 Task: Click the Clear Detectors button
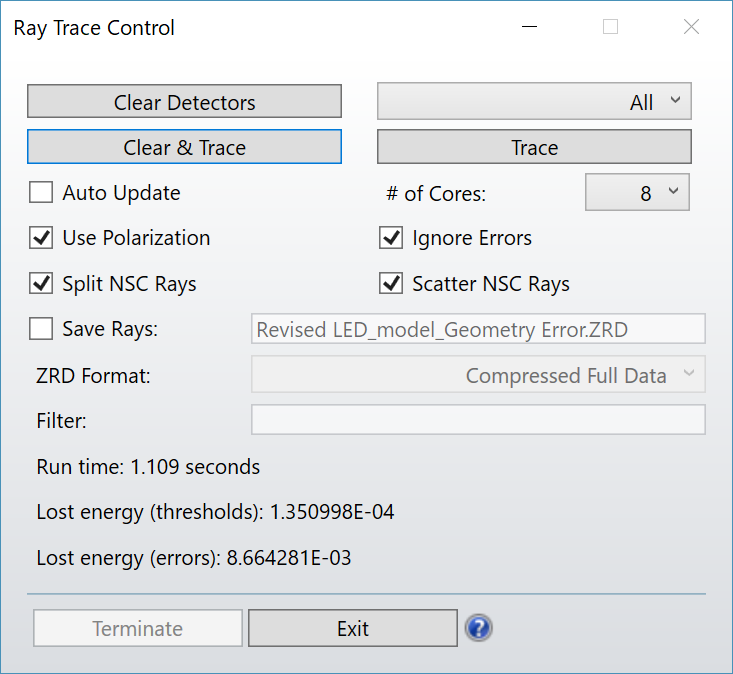pos(184,101)
